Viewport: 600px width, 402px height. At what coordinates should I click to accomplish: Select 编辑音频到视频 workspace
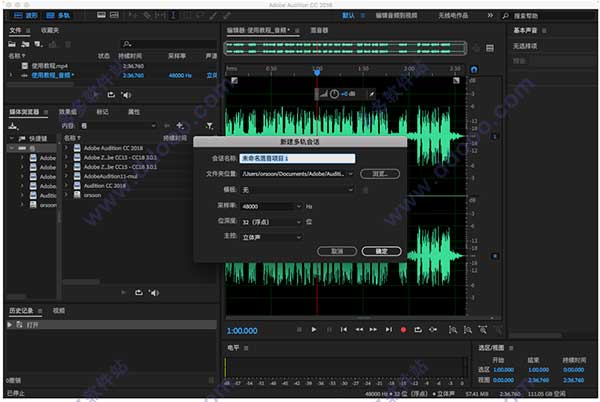(x=396, y=15)
